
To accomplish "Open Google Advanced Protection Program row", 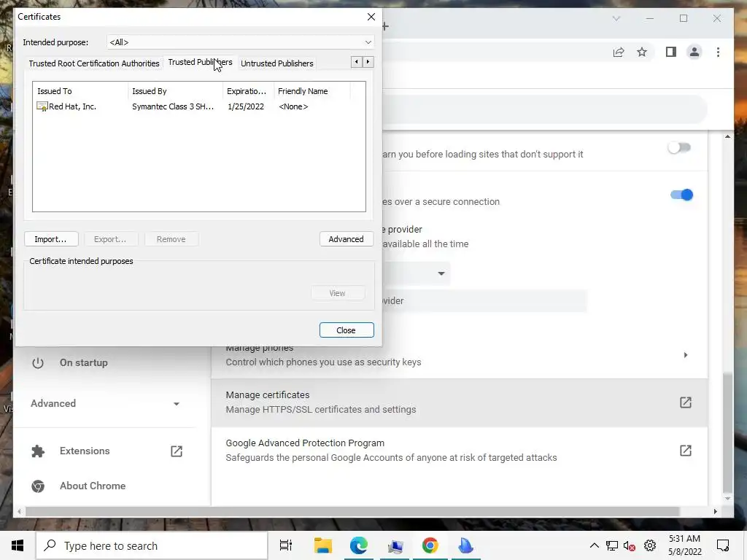I will [460, 451].
